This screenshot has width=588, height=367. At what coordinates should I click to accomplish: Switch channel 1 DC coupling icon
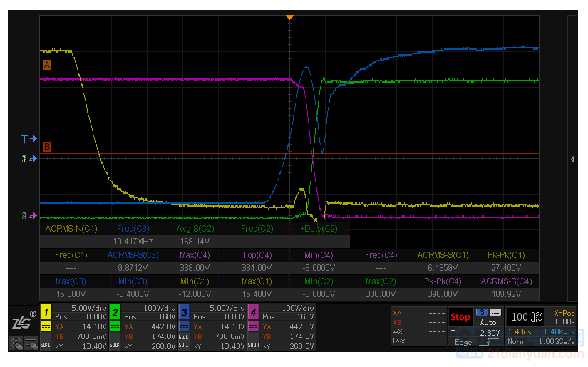(46, 326)
